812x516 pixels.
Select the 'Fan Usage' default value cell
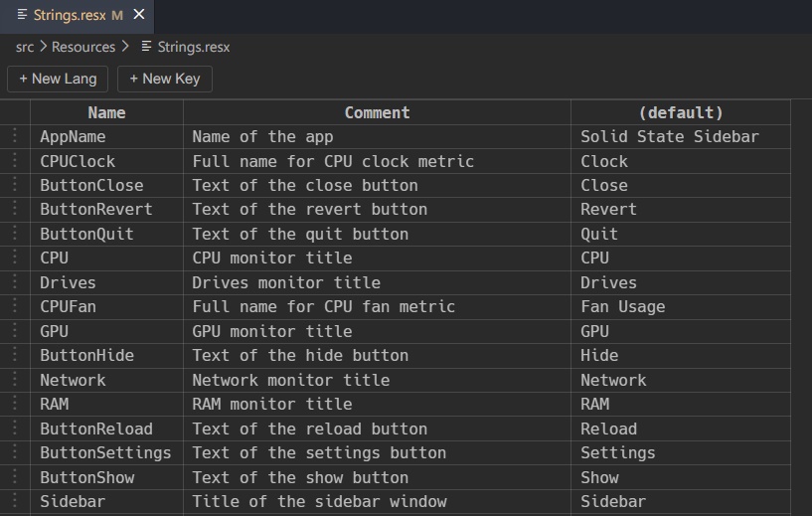coord(681,307)
